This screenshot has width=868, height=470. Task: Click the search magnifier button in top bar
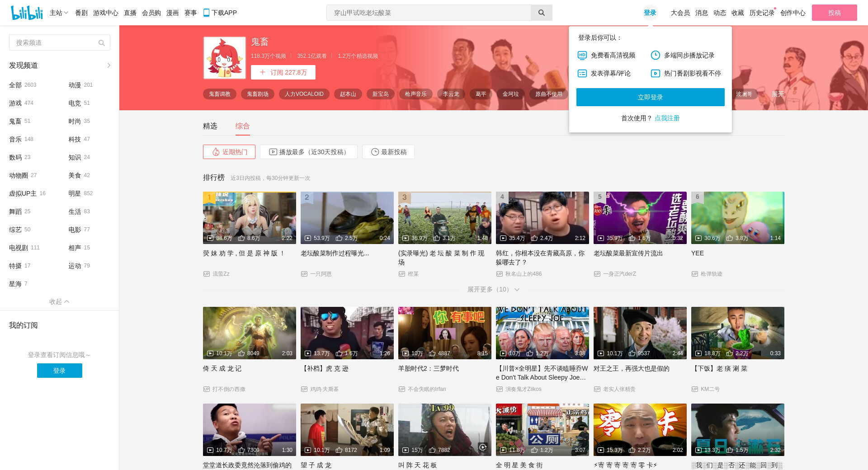coord(541,13)
